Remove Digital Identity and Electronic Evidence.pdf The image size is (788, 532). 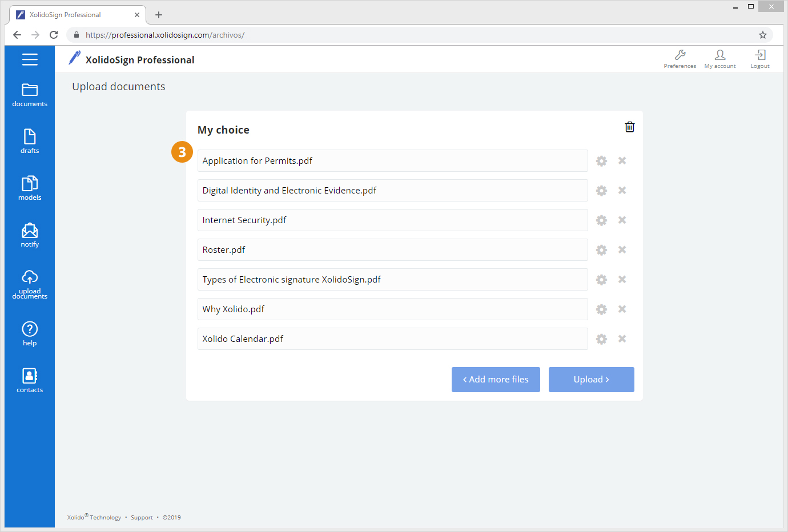(622, 190)
